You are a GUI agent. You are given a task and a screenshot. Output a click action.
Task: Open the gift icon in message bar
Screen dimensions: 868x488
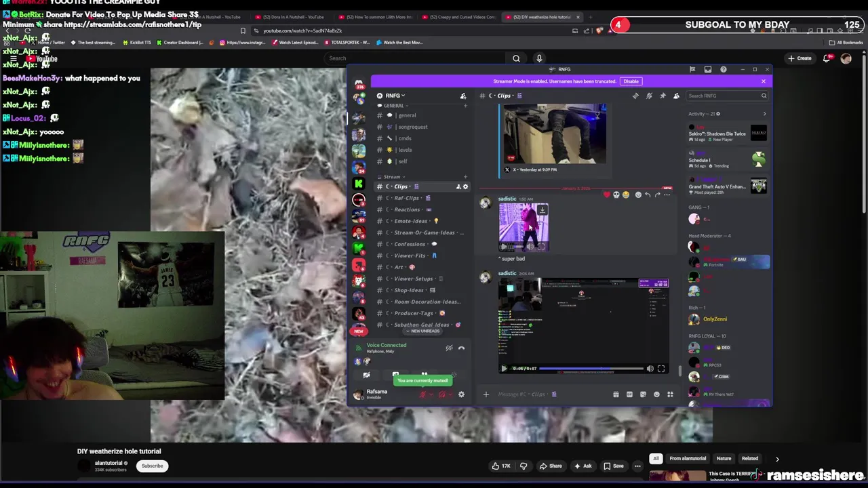click(616, 394)
